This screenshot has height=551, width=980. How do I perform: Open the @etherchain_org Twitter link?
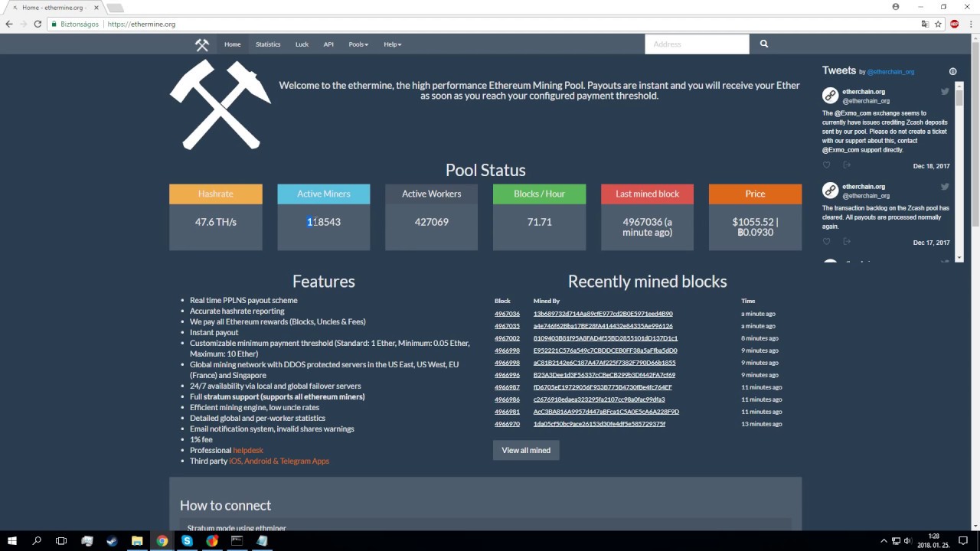coord(890,72)
